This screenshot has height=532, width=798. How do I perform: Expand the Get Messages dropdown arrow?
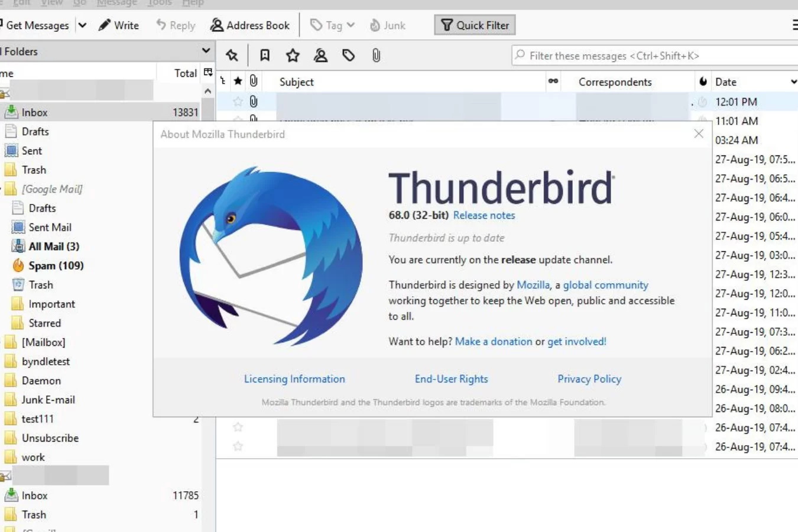(83, 25)
